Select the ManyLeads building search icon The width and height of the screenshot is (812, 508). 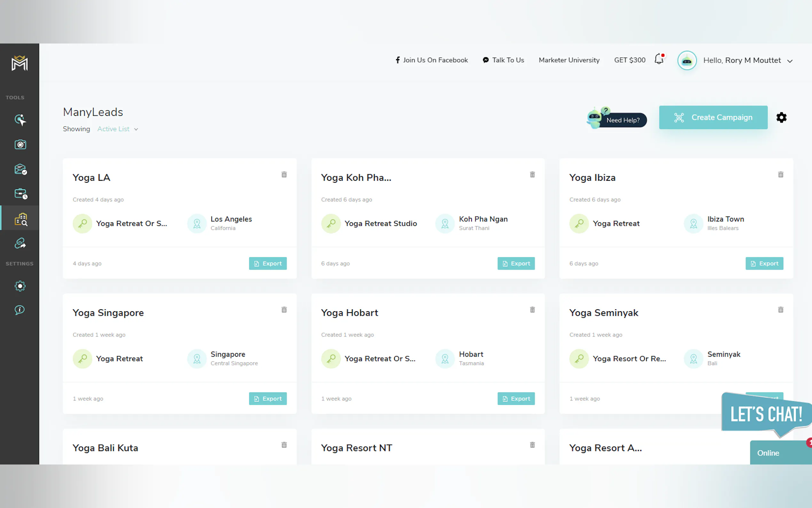click(20, 219)
